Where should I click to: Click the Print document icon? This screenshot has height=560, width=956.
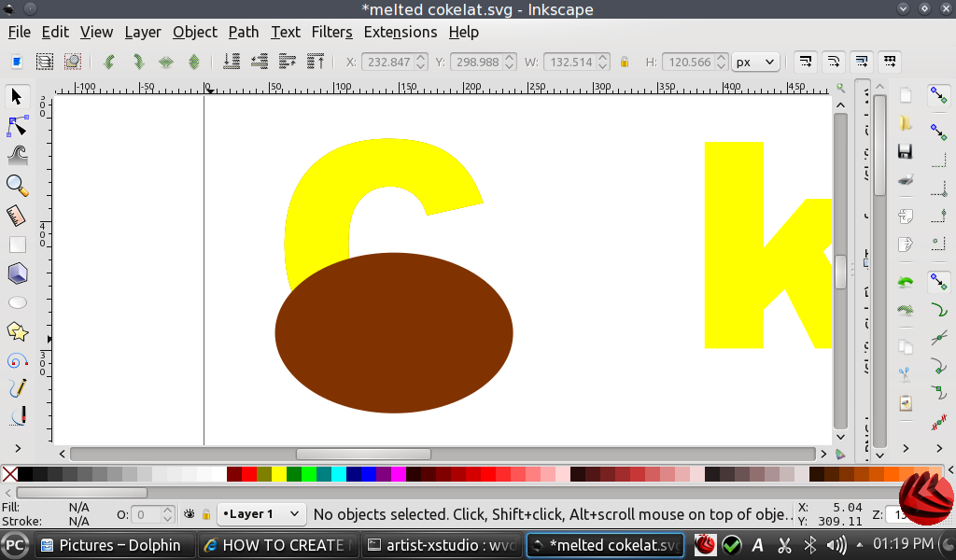pos(906,179)
